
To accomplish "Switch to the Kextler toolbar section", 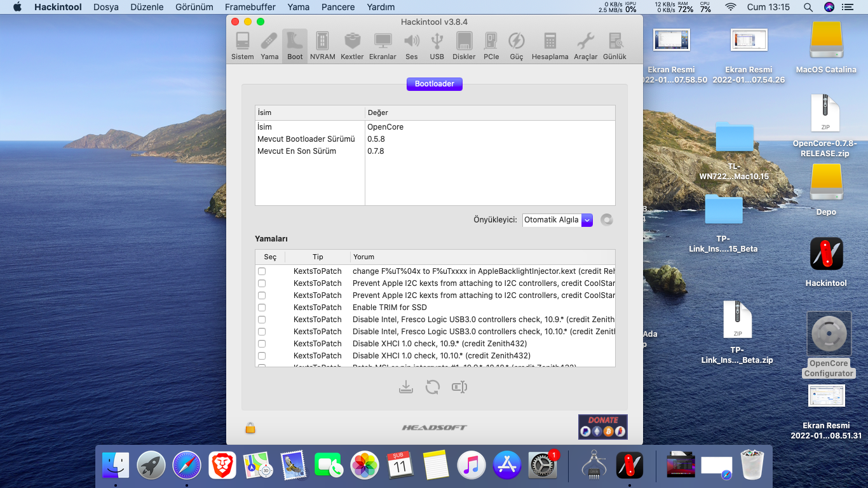I will click(352, 46).
